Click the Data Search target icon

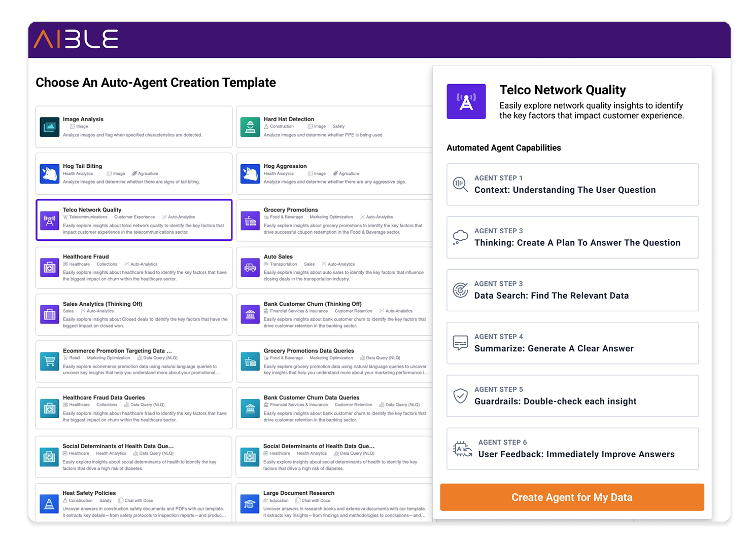(x=460, y=290)
